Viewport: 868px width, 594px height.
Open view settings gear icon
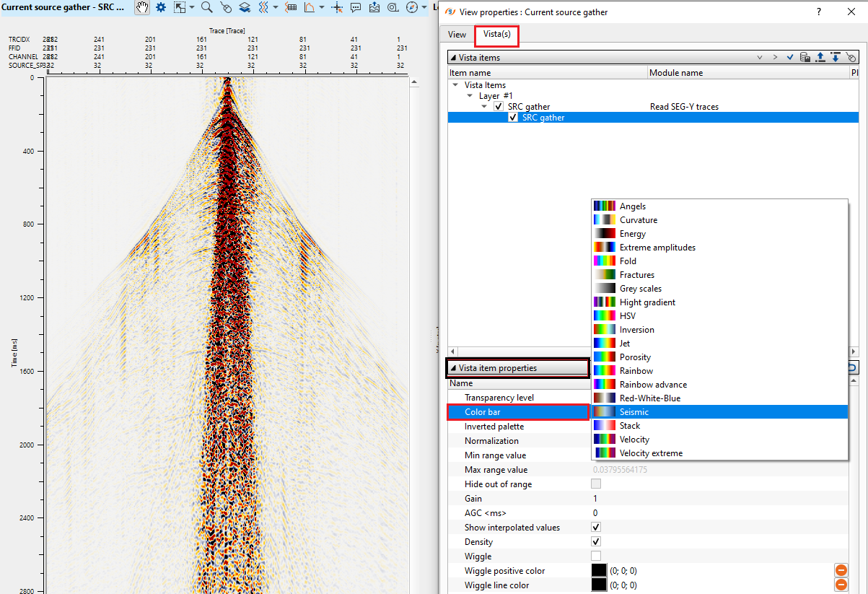click(x=160, y=7)
